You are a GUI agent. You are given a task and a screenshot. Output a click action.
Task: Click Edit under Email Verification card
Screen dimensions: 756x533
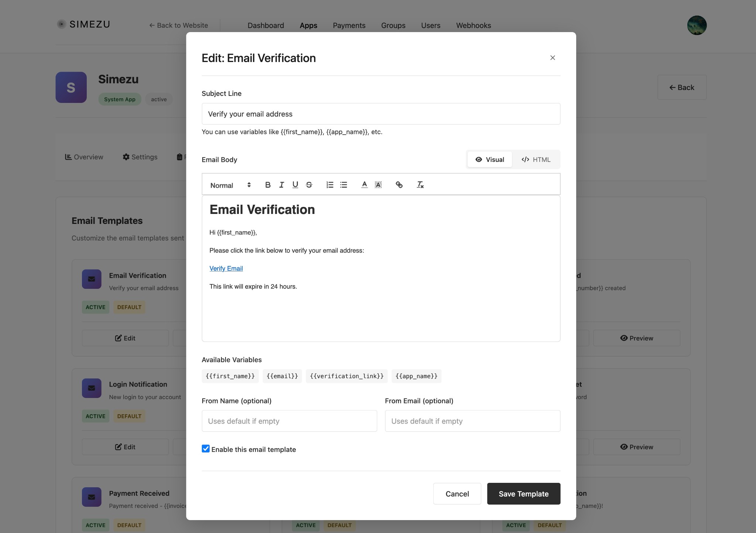125,338
